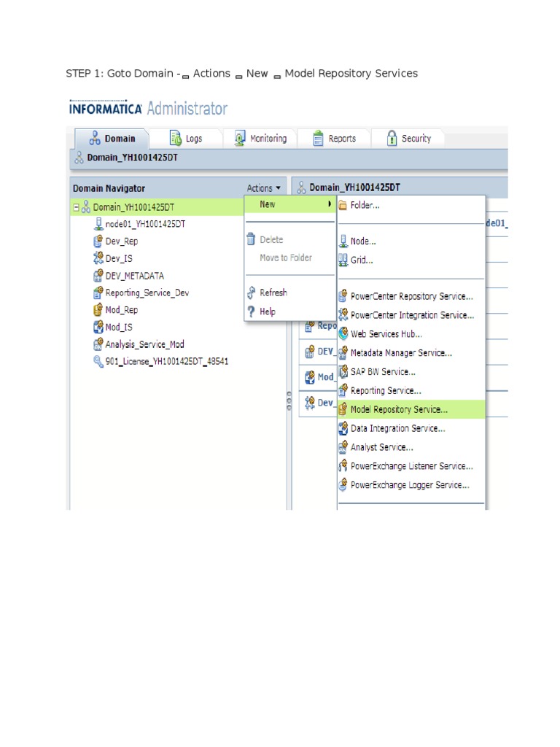Select Mod_Rep in the Domain Navigator

pos(122,309)
